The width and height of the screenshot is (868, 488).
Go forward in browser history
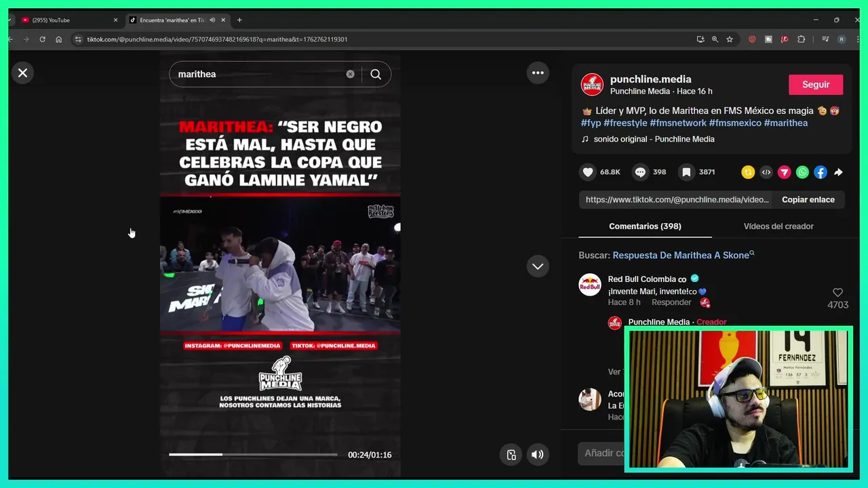point(26,39)
